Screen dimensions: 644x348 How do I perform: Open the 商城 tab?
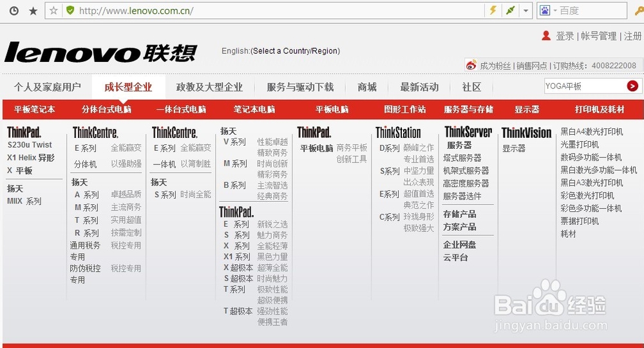tap(367, 87)
